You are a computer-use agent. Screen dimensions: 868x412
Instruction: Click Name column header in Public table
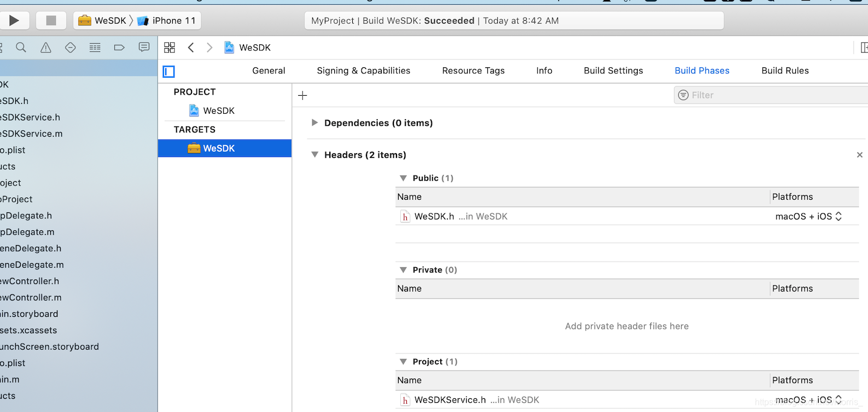(582, 197)
